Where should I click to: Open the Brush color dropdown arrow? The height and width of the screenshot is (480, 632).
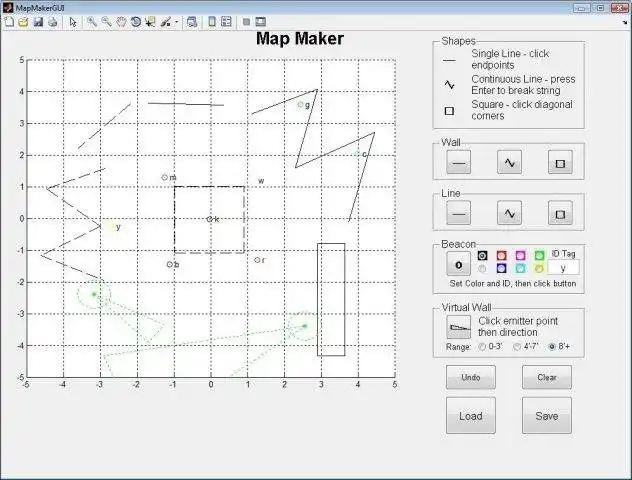coord(176,22)
